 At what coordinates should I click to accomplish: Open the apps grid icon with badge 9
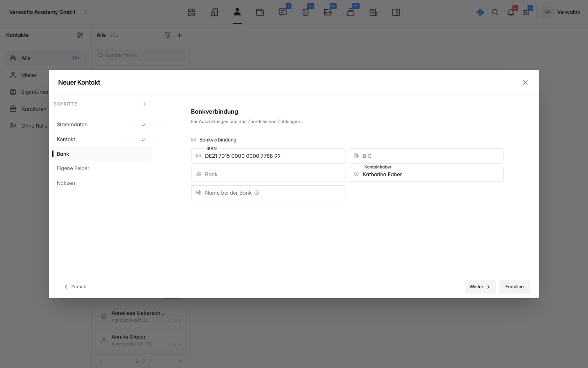pos(526,12)
